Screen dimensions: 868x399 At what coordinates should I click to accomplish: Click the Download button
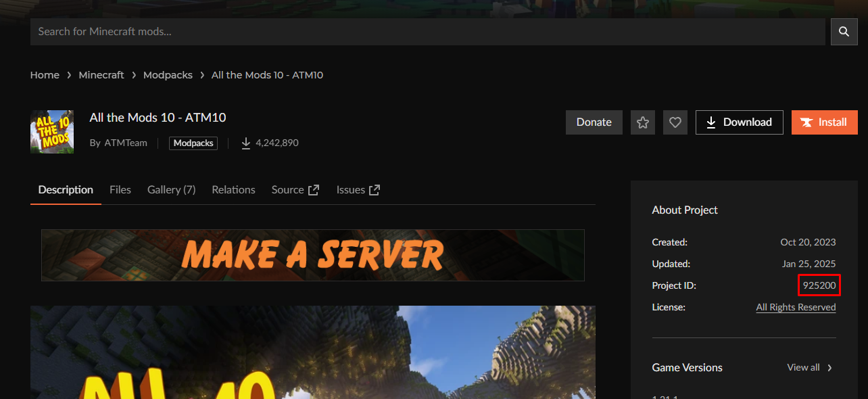pos(739,122)
